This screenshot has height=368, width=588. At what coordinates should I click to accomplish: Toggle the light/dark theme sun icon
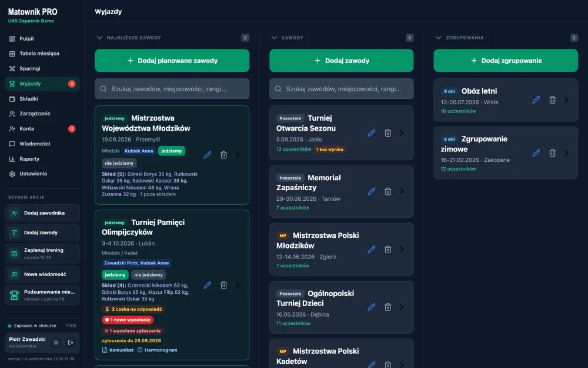[56, 343]
